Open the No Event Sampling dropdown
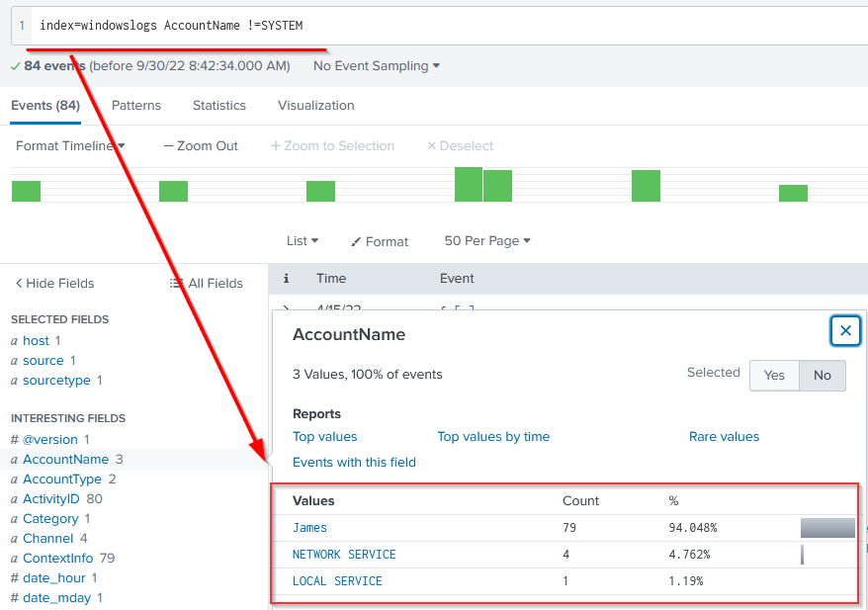The height and width of the screenshot is (610, 868). click(x=377, y=66)
